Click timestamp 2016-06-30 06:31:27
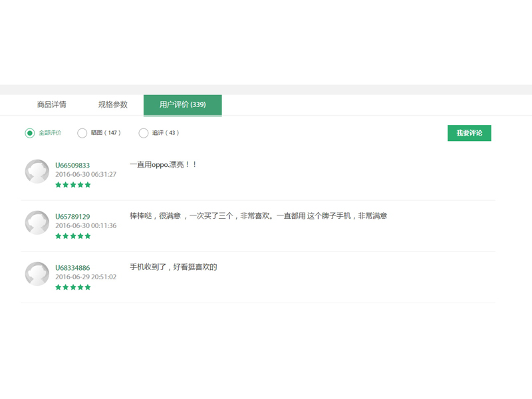The width and height of the screenshot is (532, 399). [86, 174]
